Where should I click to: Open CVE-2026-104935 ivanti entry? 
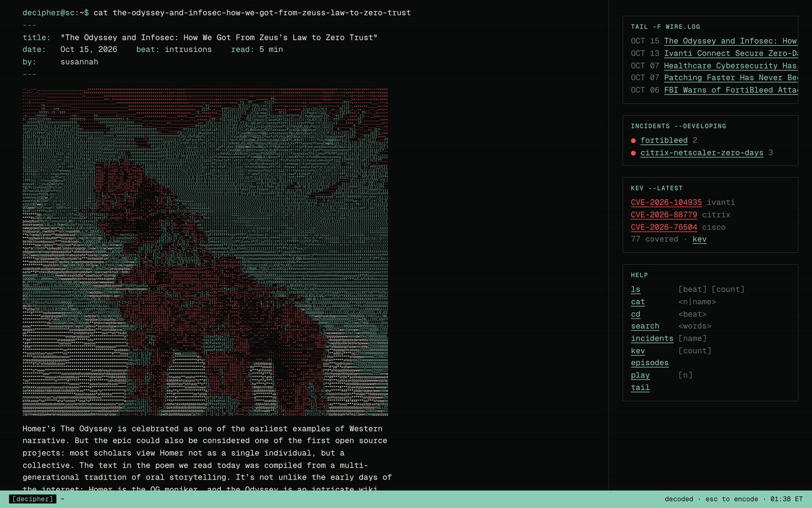pos(666,202)
